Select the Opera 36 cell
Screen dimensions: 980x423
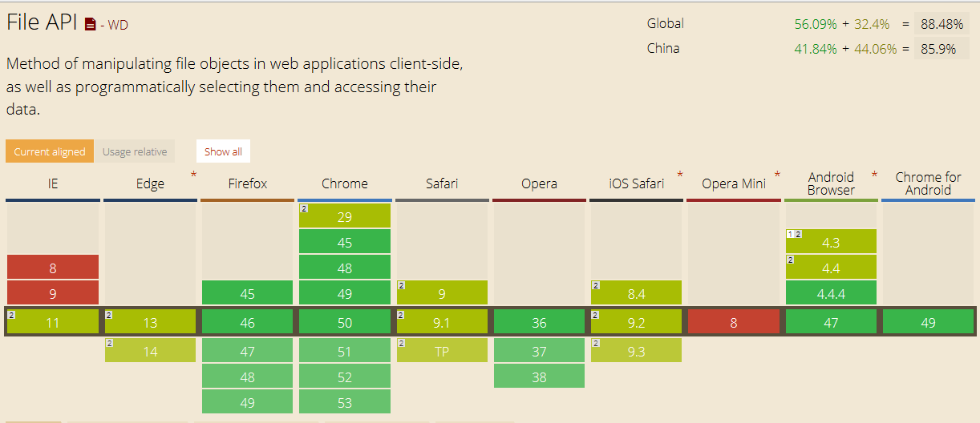(x=539, y=323)
